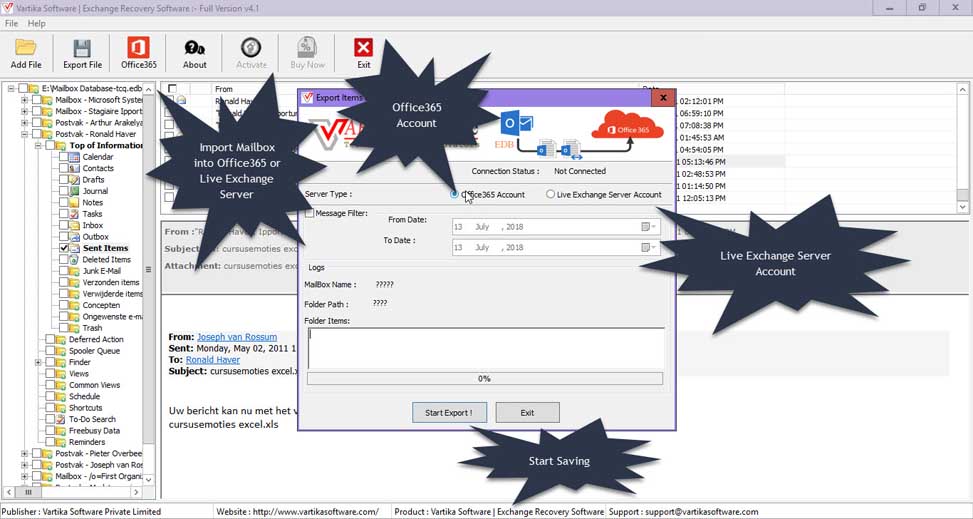The width and height of the screenshot is (973, 519).
Task: Select the Verzonden items folder
Action: [x=111, y=282]
